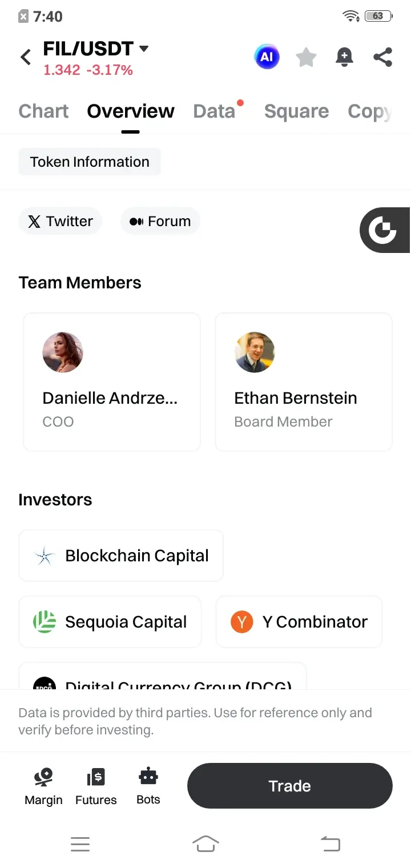Open the AI assistant icon
Viewport: 411px width, 868px height.
[x=267, y=57]
